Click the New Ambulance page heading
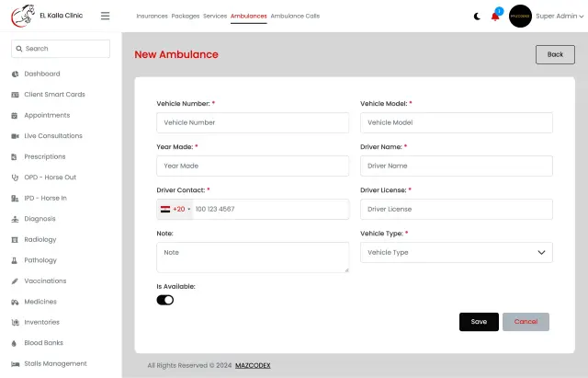The height and width of the screenshot is (378, 588). click(x=176, y=55)
